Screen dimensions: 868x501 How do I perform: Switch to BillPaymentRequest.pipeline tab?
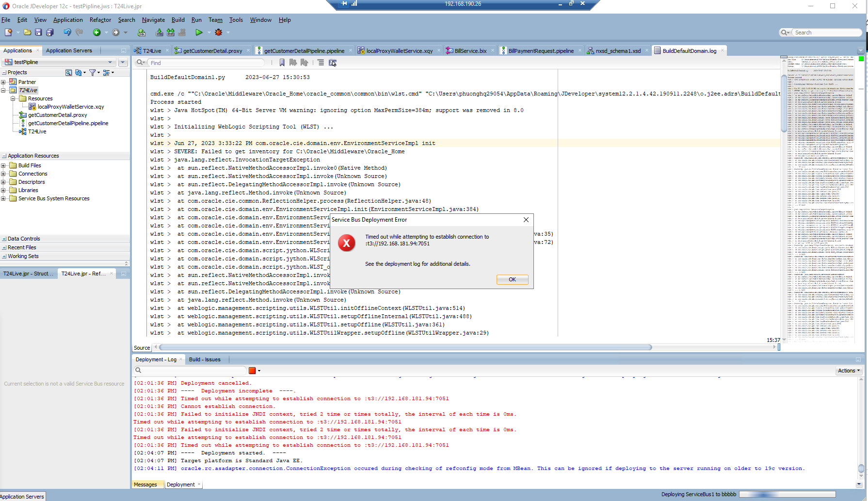[x=541, y=51]
